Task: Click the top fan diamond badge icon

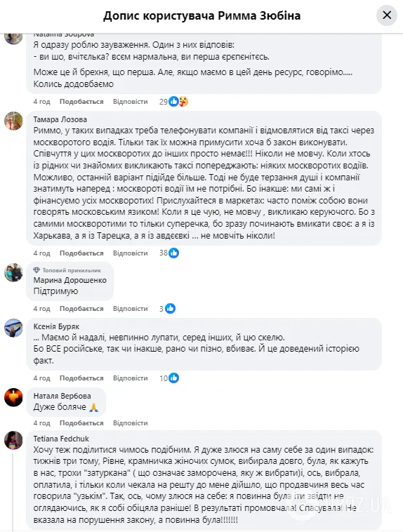Action: click(x=37, y=270)
